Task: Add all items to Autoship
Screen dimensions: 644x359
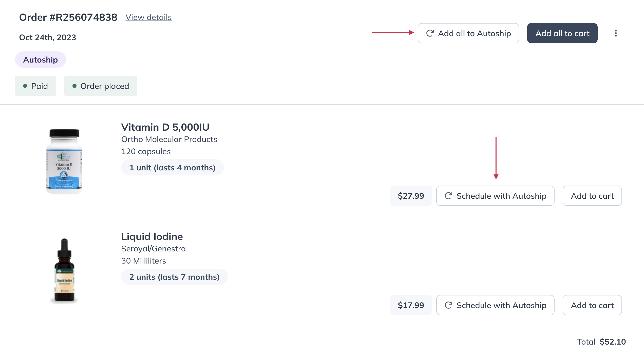Action: pyautogui.click(x=468, y=33)
